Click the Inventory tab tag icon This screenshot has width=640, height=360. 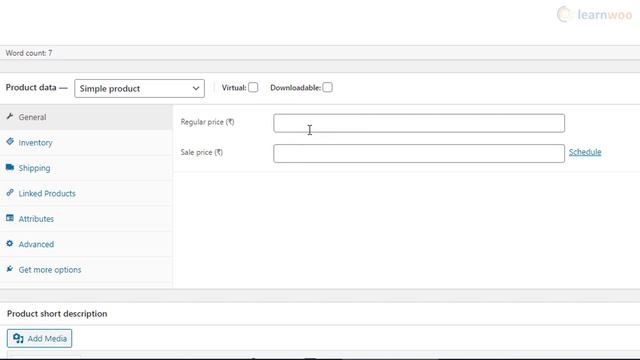(x=10, y=142)
